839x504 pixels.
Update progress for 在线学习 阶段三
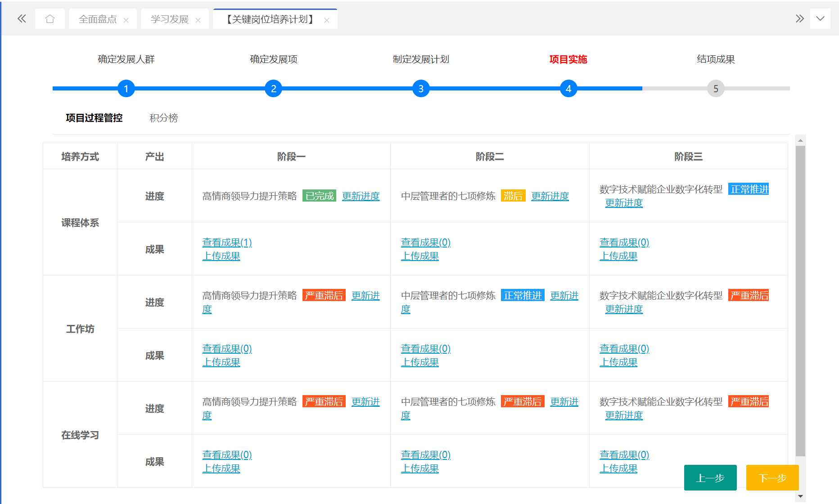(x=624, y=415)
